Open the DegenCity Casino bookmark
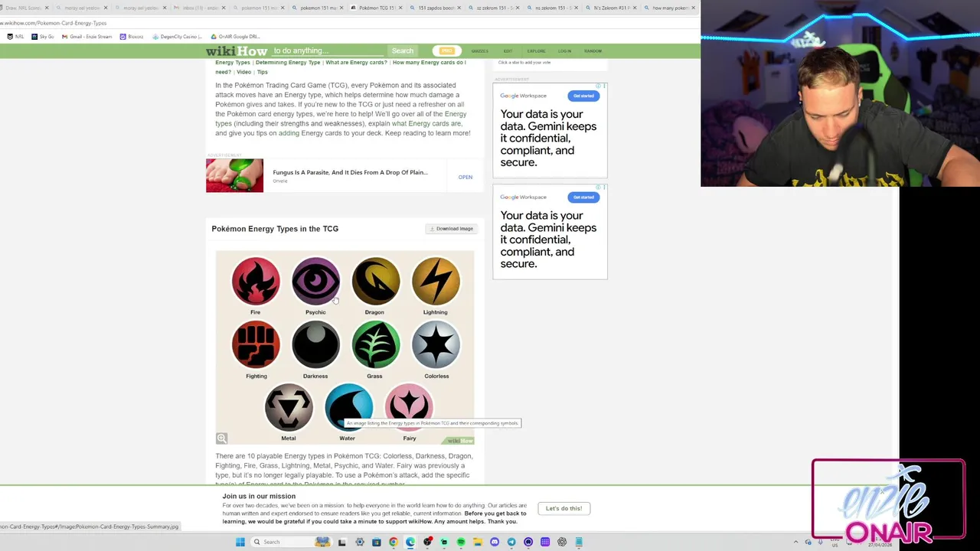The width and height of the screenshot is (980, 551). [178, 37]
